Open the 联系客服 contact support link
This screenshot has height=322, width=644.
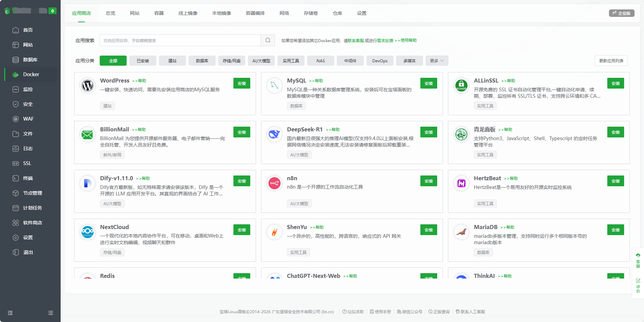(x=356, y=40)
